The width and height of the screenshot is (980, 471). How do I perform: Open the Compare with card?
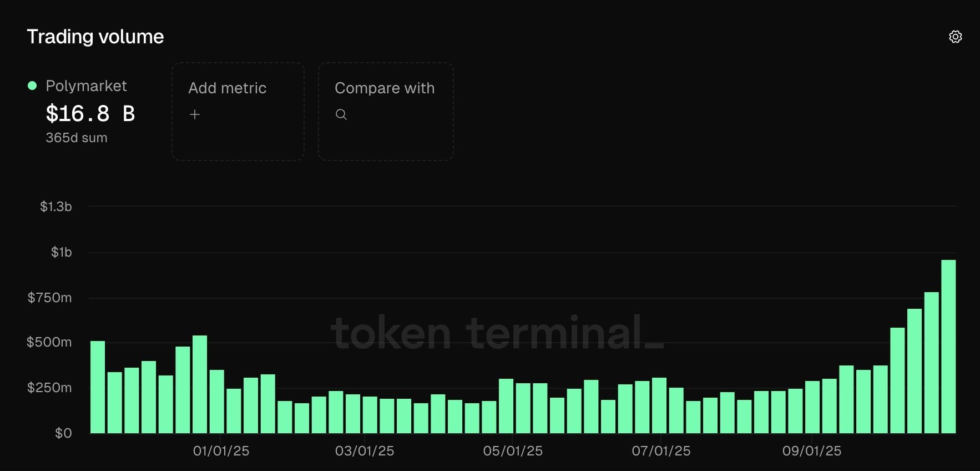coord(386,112)
